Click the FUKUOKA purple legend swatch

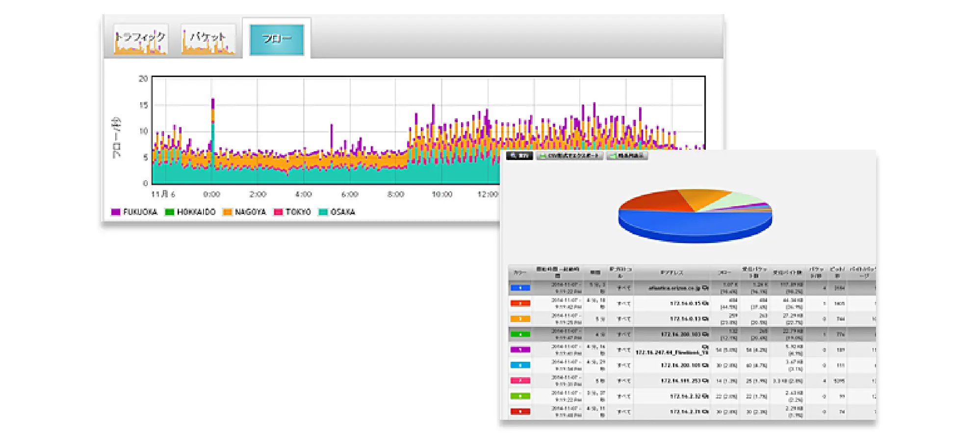[x=116, y=212]
